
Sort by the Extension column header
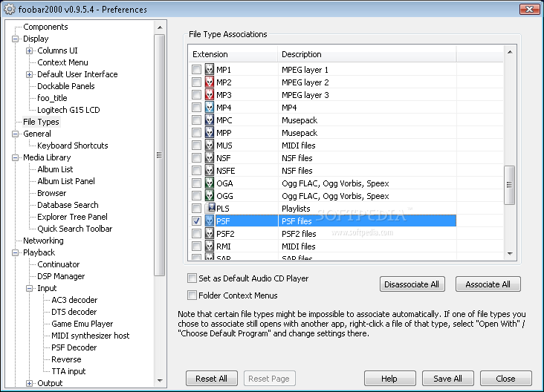pyautogui.click(x=234, y=54)
